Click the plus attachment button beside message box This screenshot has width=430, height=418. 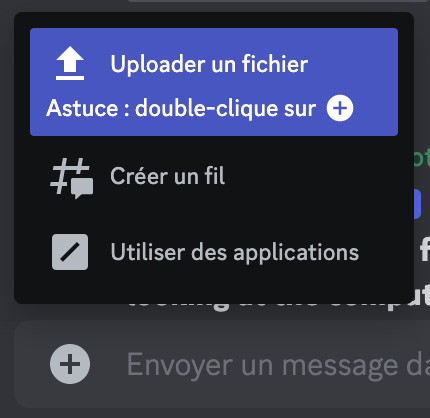[x=70, y=364]
